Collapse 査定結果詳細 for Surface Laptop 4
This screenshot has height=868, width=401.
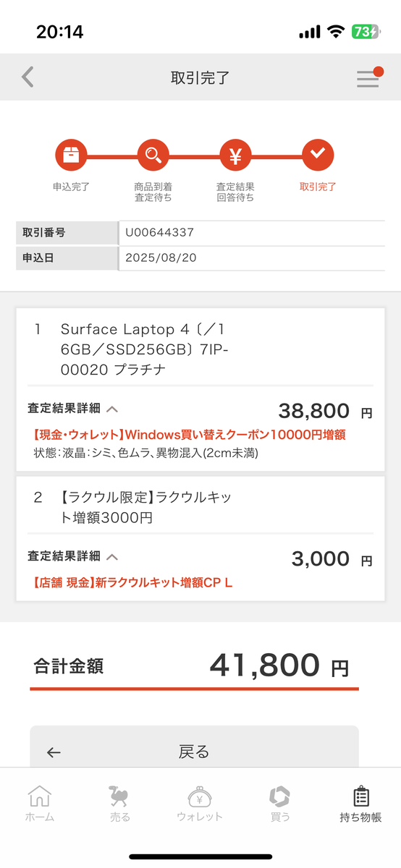pos(72,409)
